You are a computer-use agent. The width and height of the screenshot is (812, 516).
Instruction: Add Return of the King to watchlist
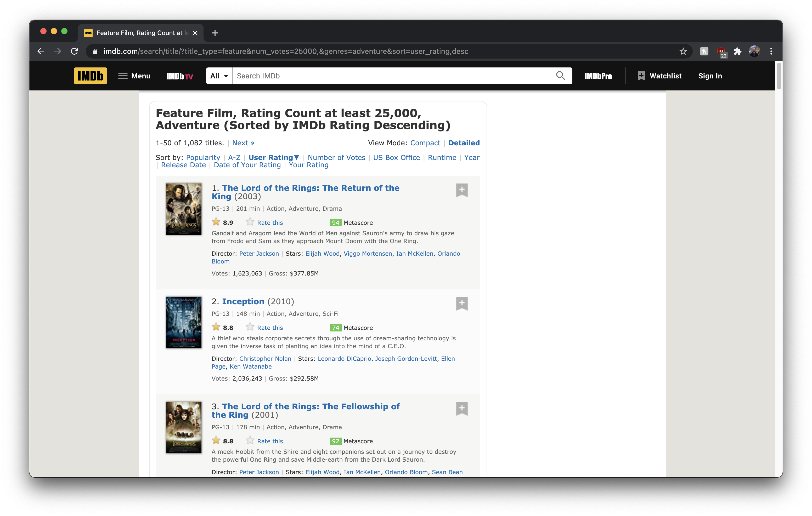pos(462,190)
